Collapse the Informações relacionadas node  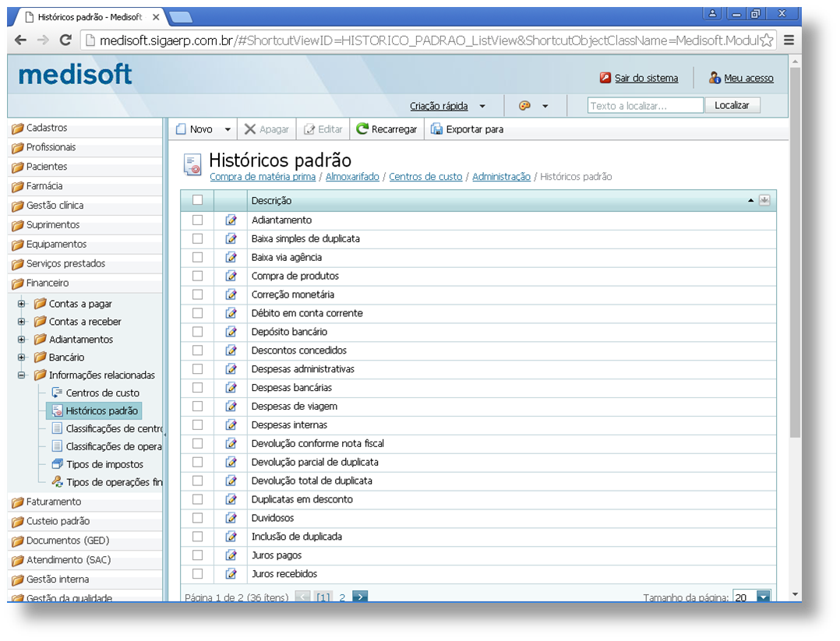click(22, 375)
